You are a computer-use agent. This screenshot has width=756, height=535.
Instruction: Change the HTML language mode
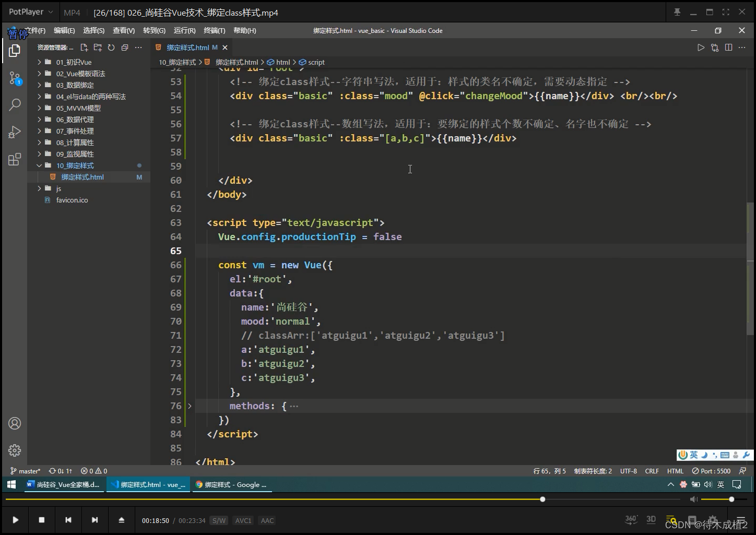[x=675, y=471]
